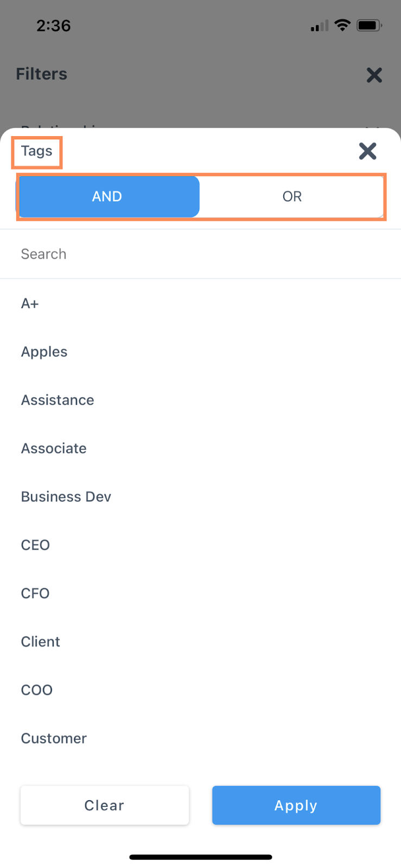The image size is (401, 868).
Task: Choose the Assistance tag
Action: point(58,400)
